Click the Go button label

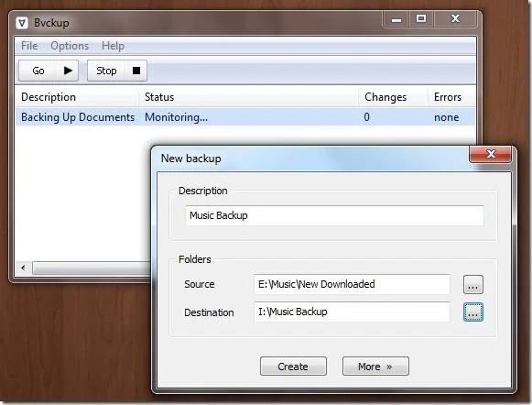click(38, 71)
